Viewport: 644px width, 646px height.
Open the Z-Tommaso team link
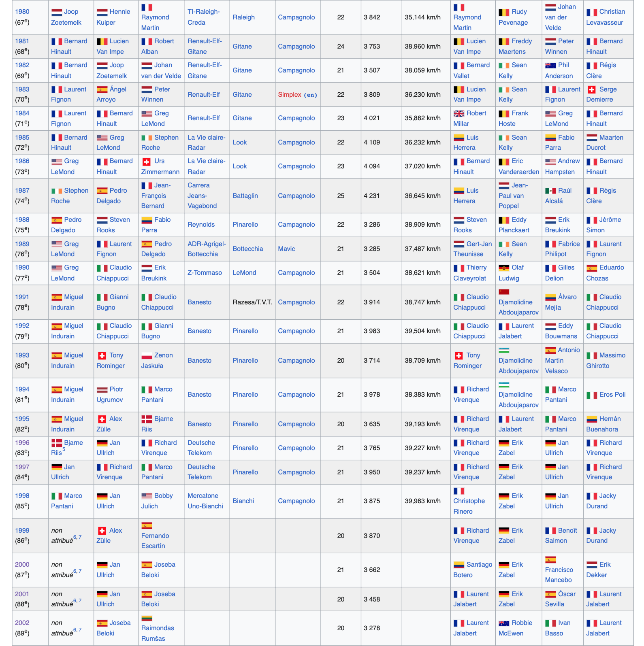[205, 273]
